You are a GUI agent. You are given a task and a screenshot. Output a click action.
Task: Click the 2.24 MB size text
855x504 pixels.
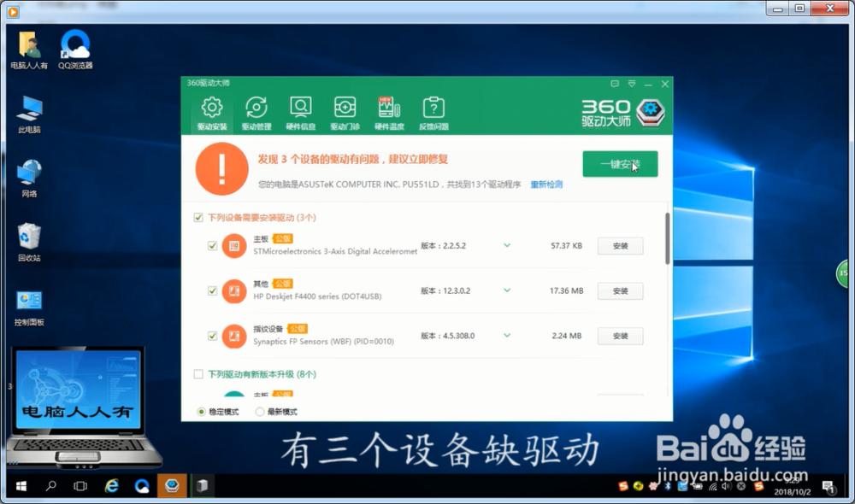click(567, 336)
